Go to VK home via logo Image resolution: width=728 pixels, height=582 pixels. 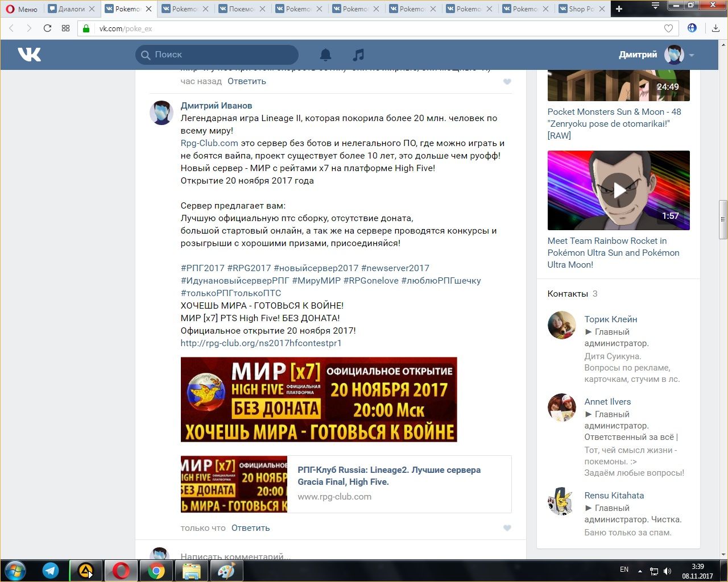pos(30,55)
